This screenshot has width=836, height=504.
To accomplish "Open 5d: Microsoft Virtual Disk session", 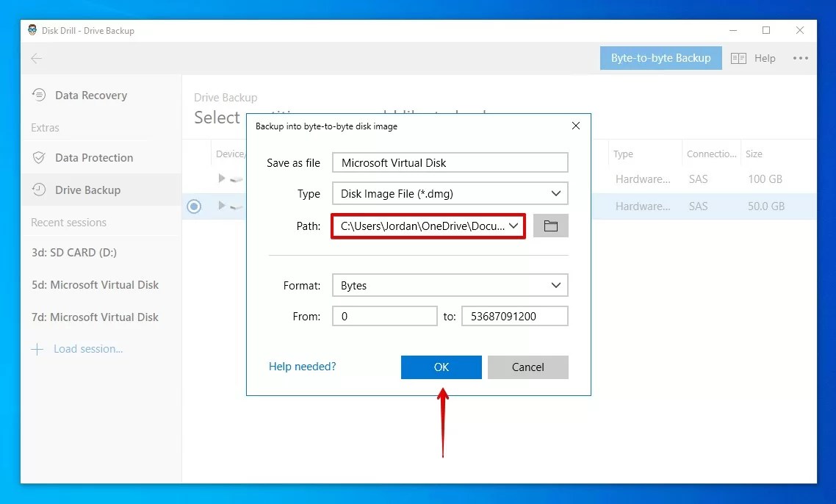I will 95,284.
